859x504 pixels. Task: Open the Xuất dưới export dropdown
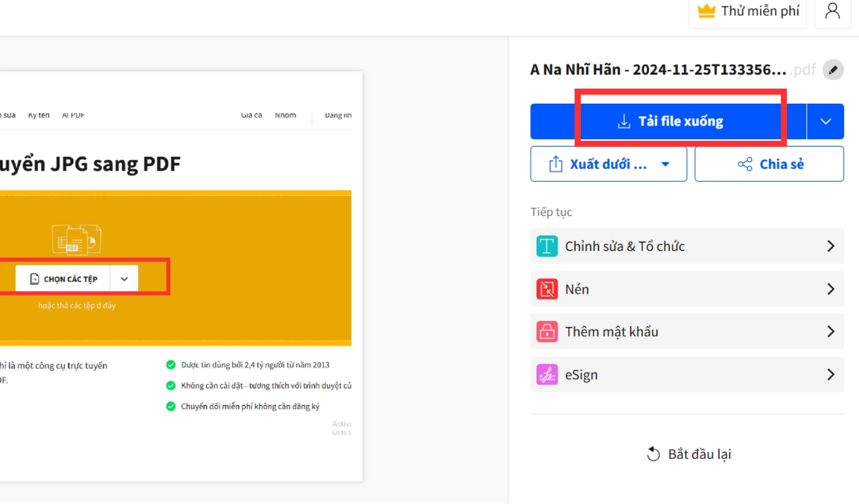coord(608,164)
